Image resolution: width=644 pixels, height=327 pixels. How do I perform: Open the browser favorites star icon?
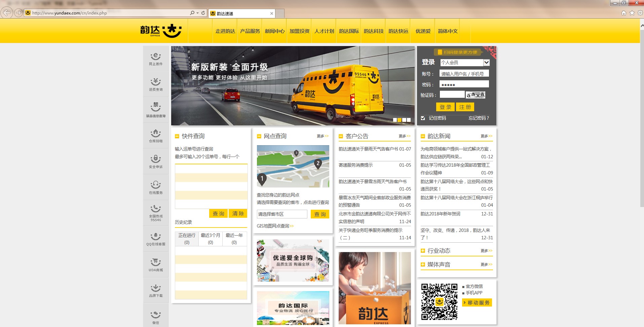(x=632, y=13)
